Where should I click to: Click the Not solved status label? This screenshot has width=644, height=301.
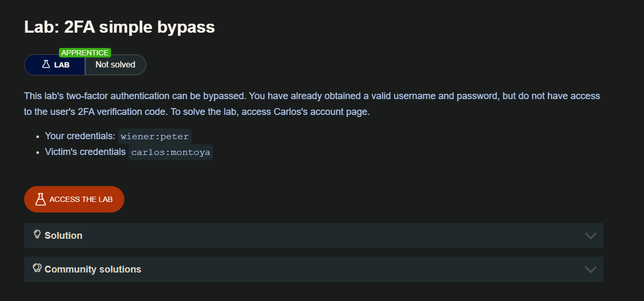pyautogui.click(x=115, y=65)
